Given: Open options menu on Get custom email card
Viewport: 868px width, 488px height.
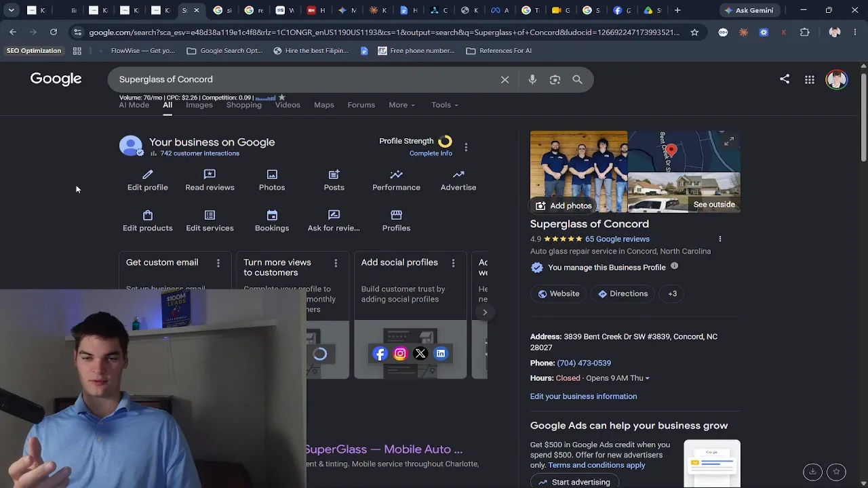Looking at the screenshot, I should coord(218,263).
